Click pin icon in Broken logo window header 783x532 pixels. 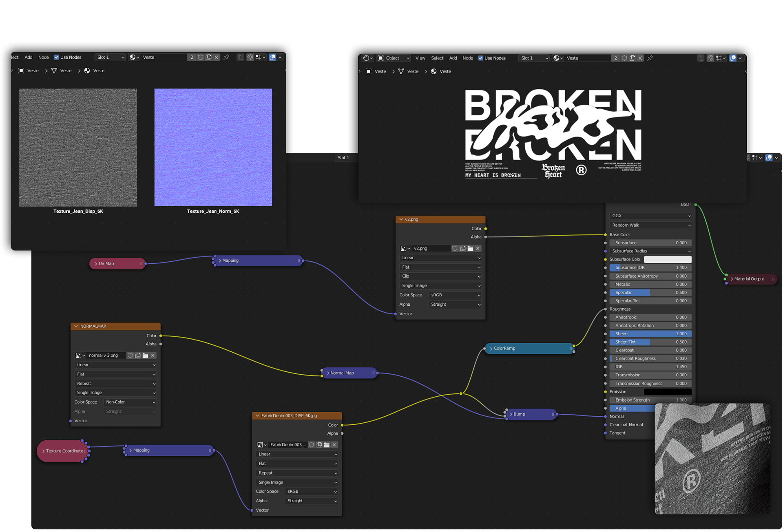(650, 58)
